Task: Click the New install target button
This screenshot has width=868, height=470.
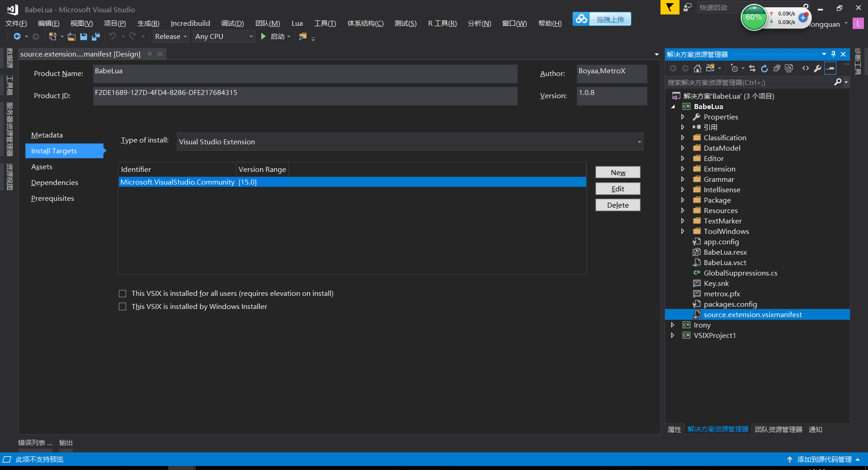Action: pyautogui.click(x=618, y=172)
